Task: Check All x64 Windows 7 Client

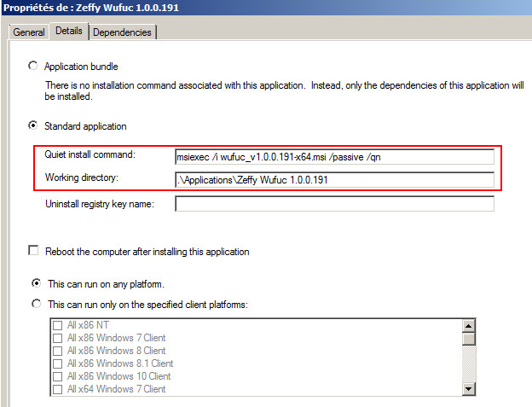Action: (58, 389)
